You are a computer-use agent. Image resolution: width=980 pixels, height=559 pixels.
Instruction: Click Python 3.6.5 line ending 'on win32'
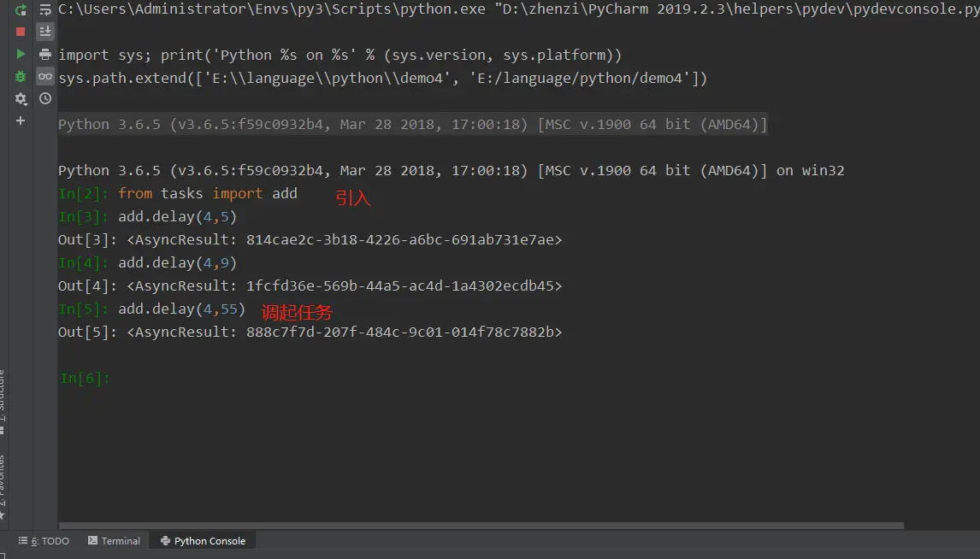[x=452, y=170]
